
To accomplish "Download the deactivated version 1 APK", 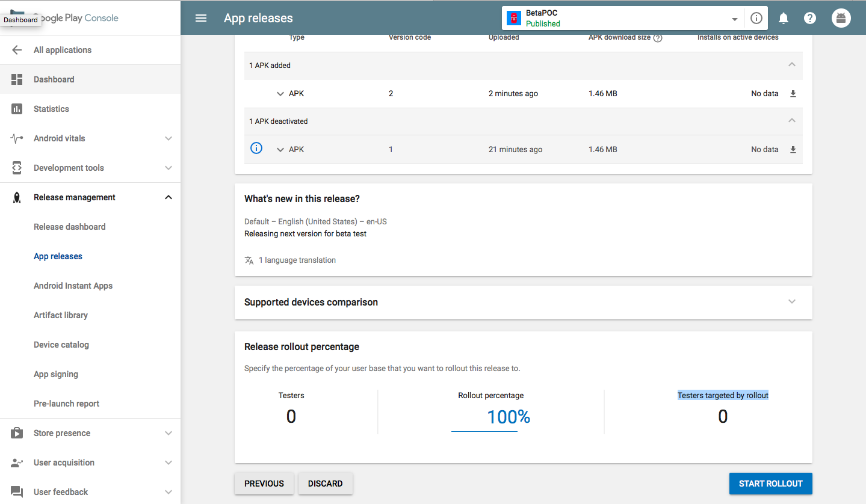I will (793, 150).
